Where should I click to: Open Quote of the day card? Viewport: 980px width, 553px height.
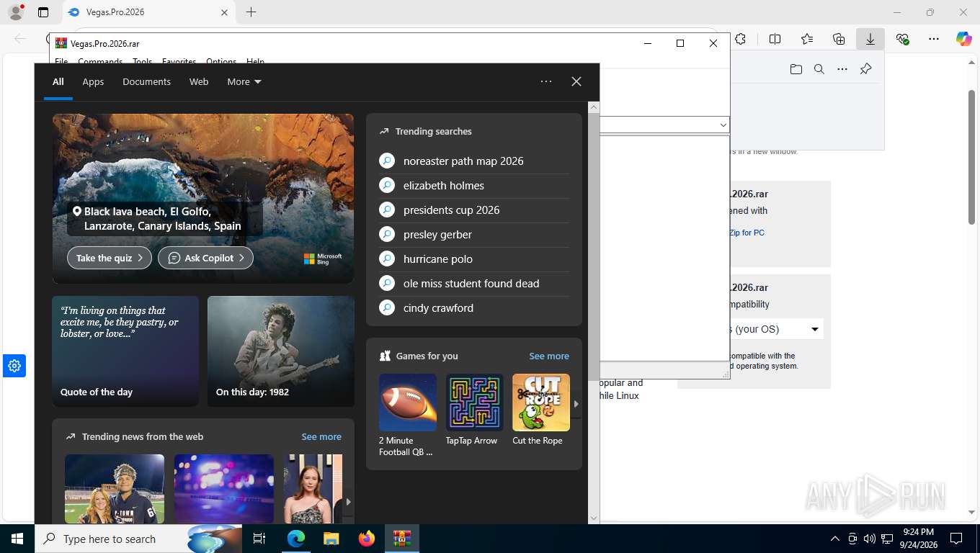click(x=125, y=351)
